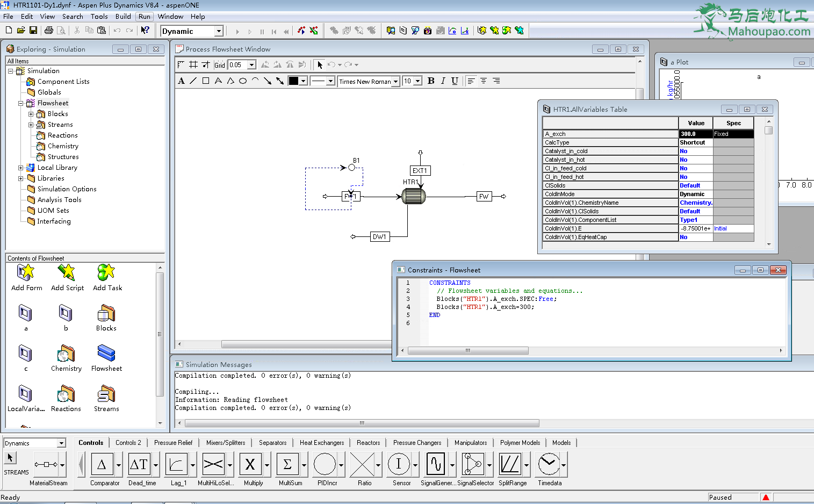The image size is (814, 504).
Task: Click the New document icon in main toolbar
Action: [x=9, y=31]
